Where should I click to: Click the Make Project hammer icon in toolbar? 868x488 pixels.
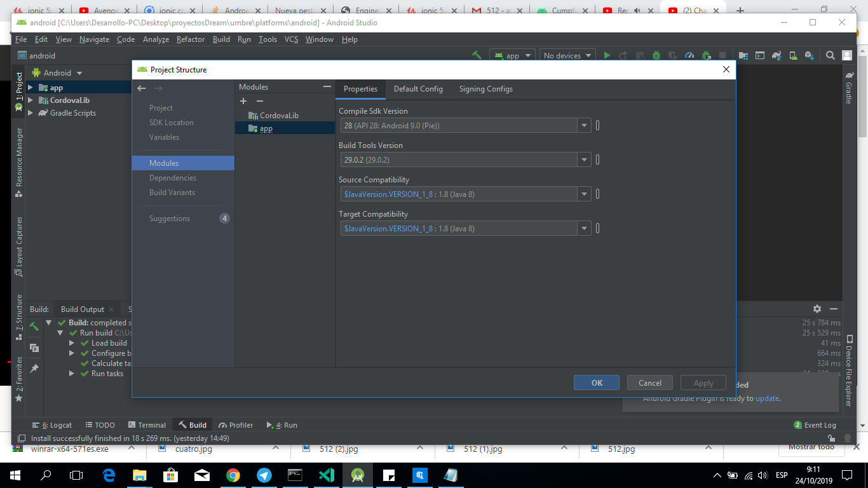[477, 55]
